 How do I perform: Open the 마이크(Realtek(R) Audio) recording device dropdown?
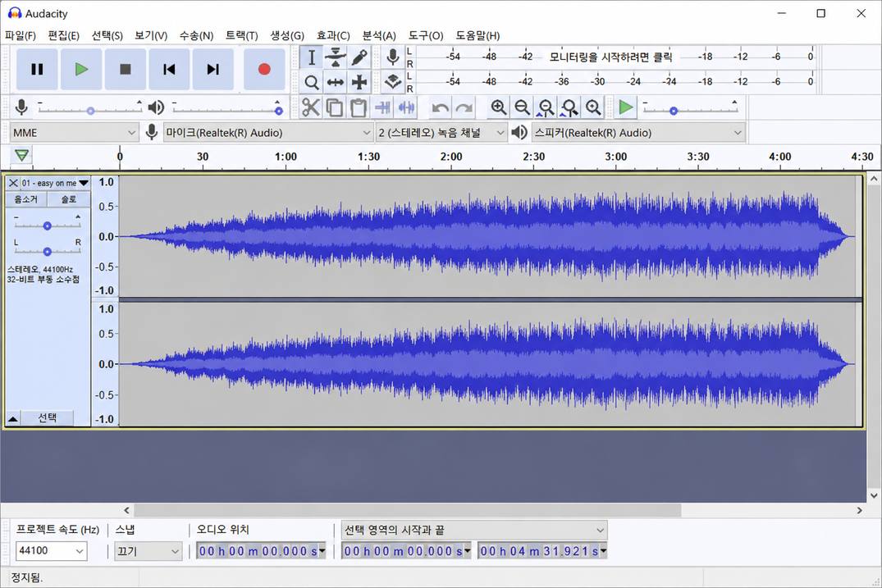coord(267,133)
